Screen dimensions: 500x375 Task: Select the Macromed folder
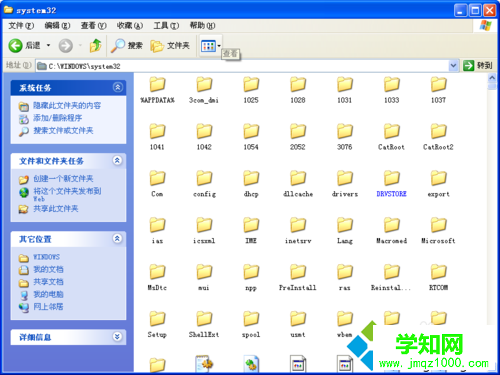pyautogui.click(x=392, y=231)
